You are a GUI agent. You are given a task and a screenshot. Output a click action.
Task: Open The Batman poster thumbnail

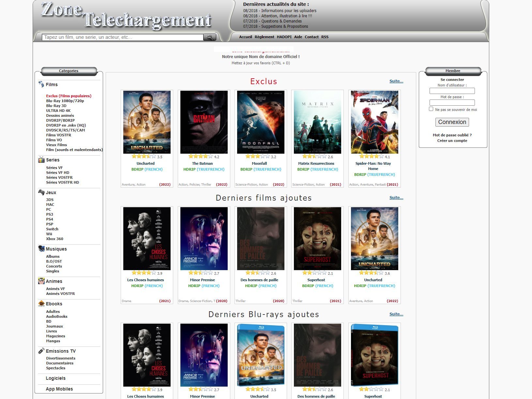(204, 122)
